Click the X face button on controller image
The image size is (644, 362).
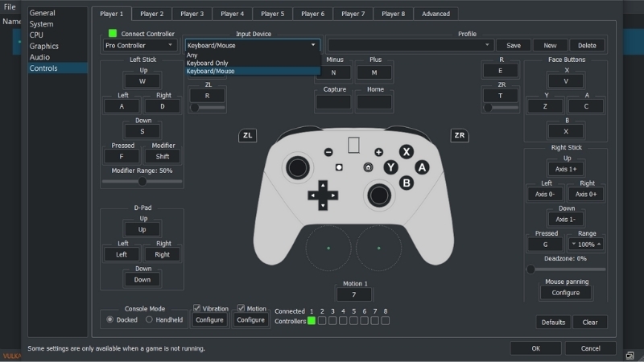(407, 151)
